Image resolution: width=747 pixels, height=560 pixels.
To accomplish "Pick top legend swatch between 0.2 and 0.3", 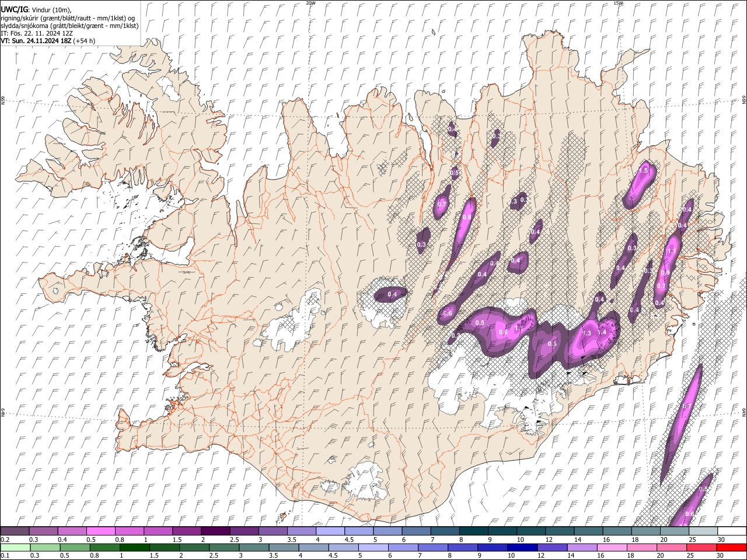I will (15, 531).
